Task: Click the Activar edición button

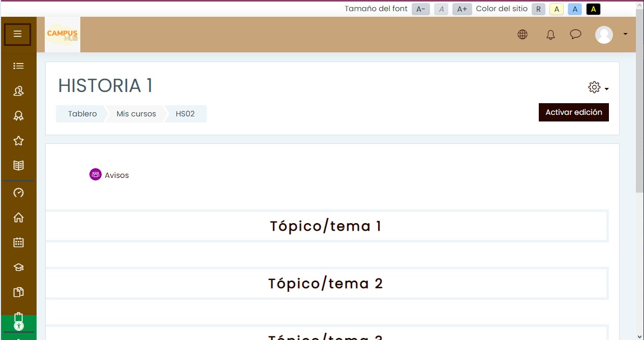Action: pos(573,112)
